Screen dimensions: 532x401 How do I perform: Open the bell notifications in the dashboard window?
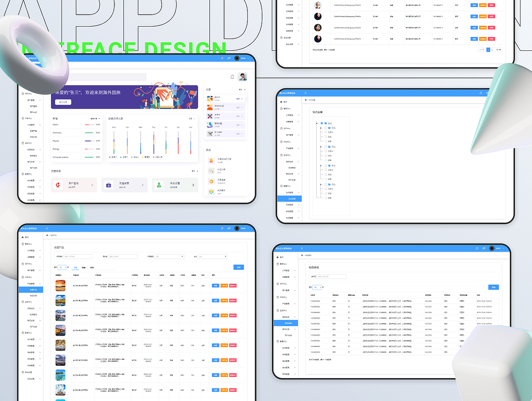click(x=232, y=77)
